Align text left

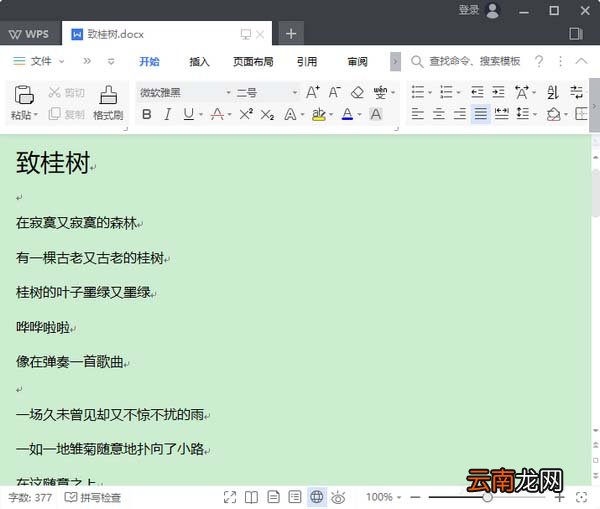[417, 114]
